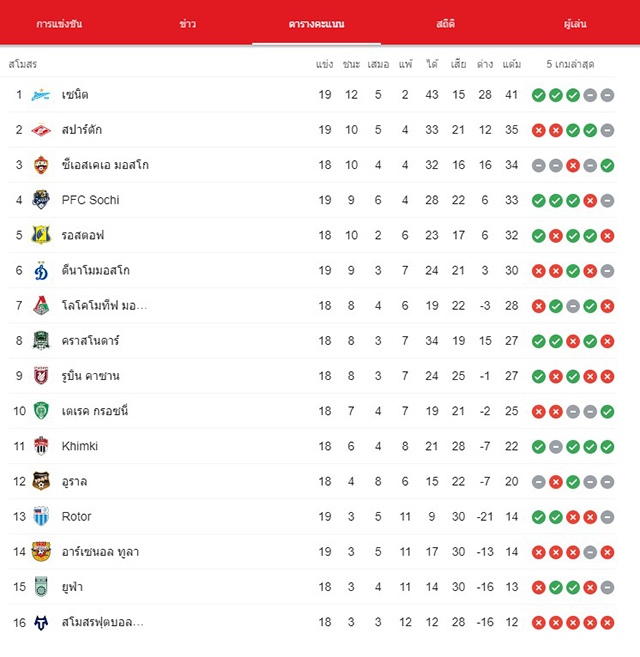
Task: Click the Spartak club crest in row 2
Action: coord(41,130)
